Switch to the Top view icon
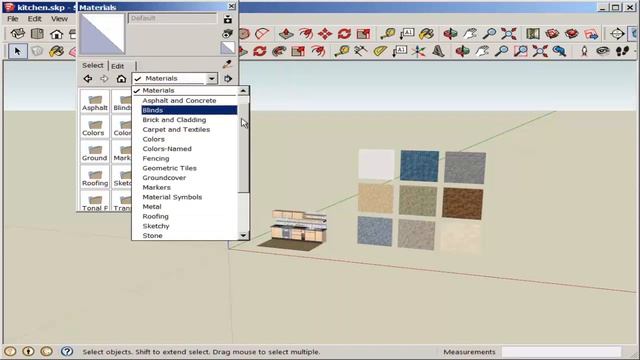 pyautogui.click(x=37, y=33)
